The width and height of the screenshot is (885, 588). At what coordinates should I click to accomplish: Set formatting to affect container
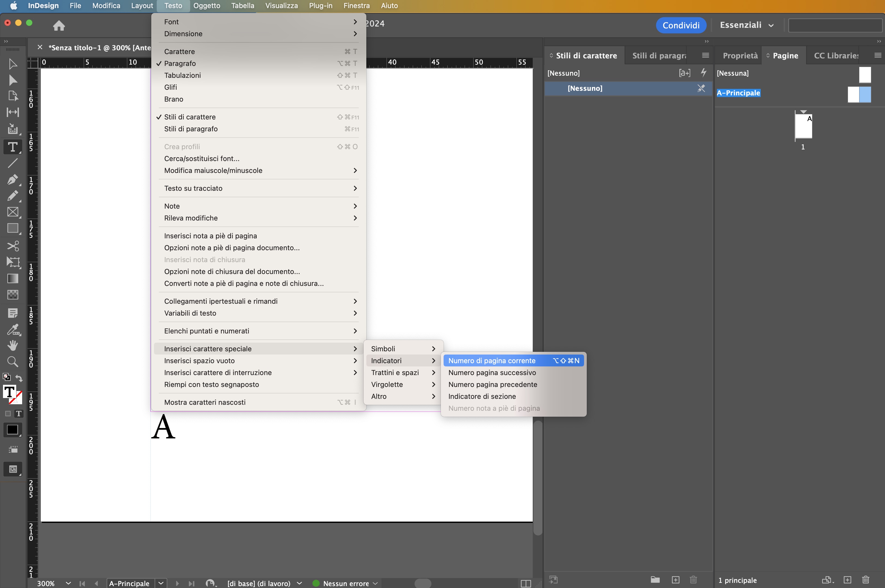8,414
